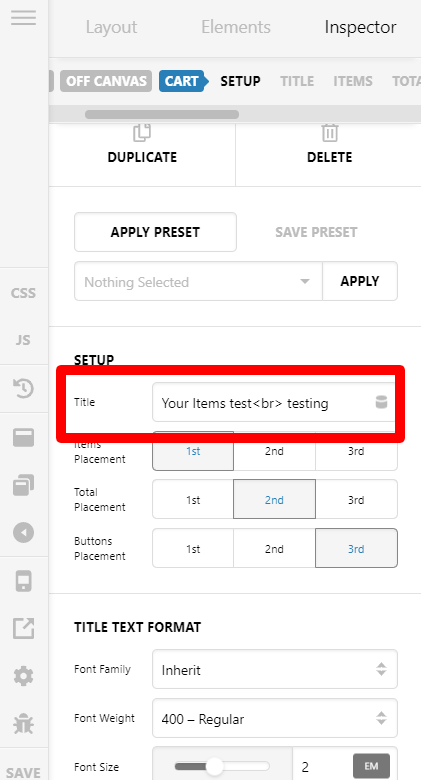Open the undo history clock icon

coord(23,389)
